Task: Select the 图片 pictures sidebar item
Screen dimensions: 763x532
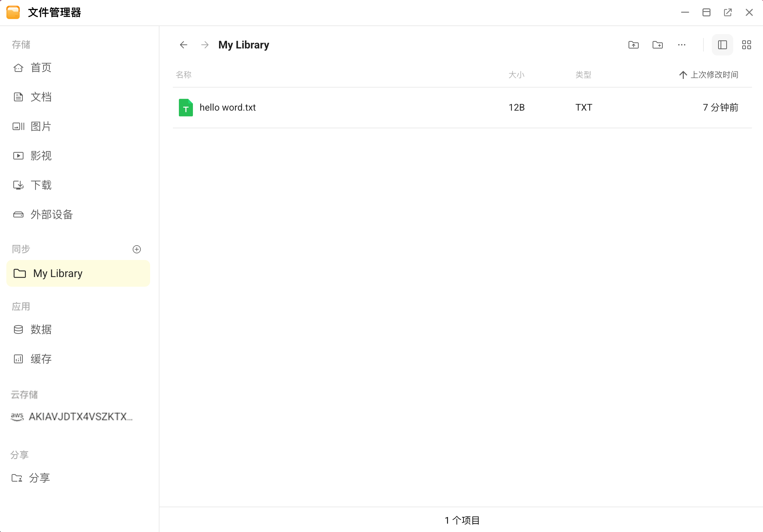Action: point(41,127)
